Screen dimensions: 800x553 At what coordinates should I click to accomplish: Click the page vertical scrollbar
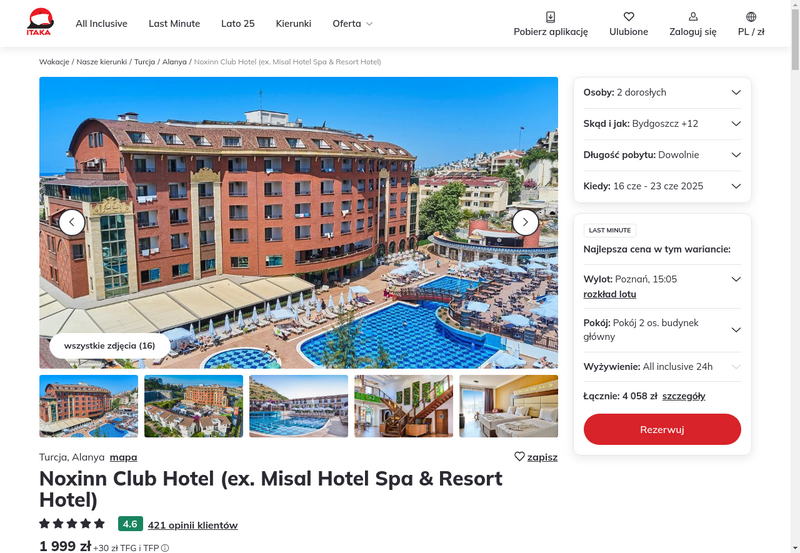click(795, 276)
